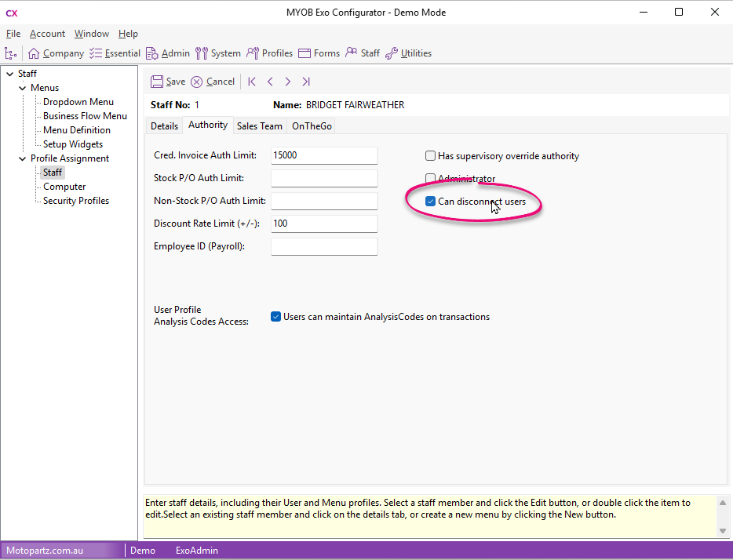This screenshot has width=733, height=560.
Task: Collapse the Staff root tree node
Action: click(9, 74)
